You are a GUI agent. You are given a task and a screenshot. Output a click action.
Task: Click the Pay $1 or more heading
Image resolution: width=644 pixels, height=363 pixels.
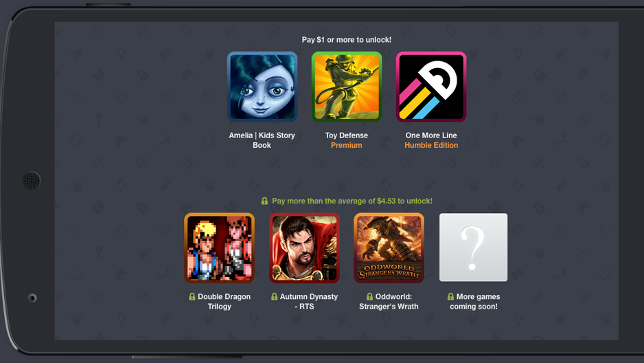click(x=347, y=40)
